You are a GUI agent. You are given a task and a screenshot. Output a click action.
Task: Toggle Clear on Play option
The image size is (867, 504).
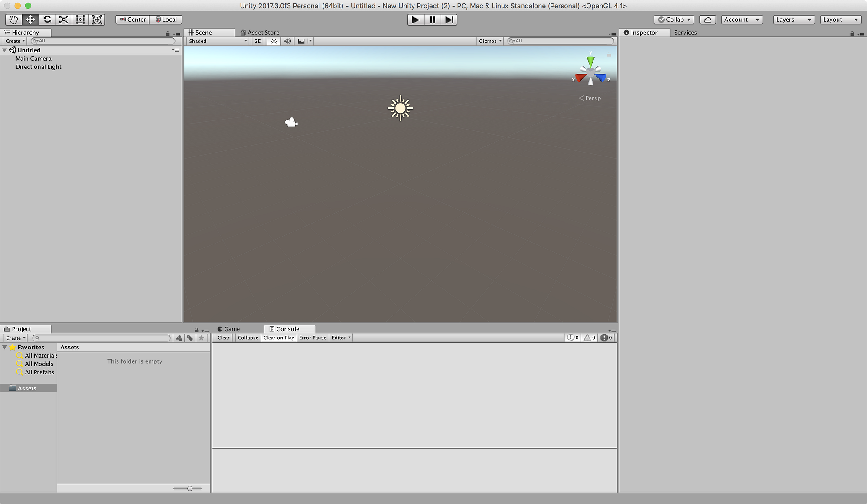click(x=279, y=338)
